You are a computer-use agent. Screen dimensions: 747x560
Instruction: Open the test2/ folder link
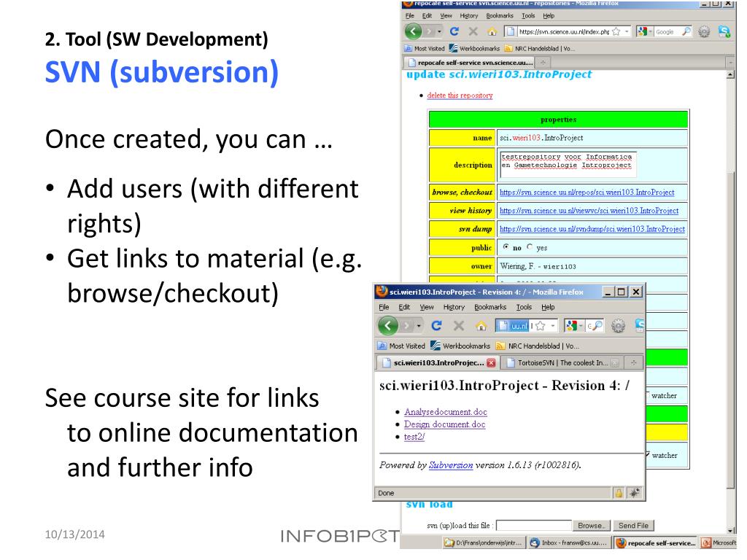[414, 437]
